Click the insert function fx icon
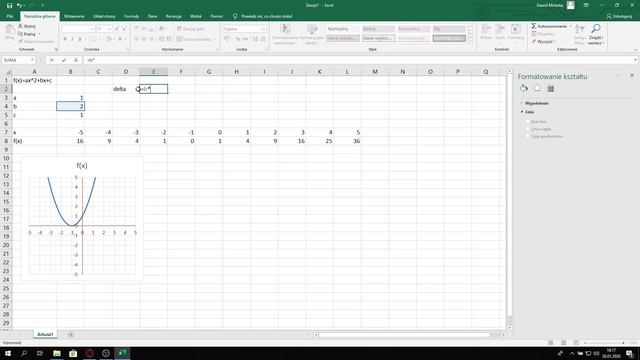The width and height of the screenshot is (640, 360). pyautogui.click(x=76, y=60)
